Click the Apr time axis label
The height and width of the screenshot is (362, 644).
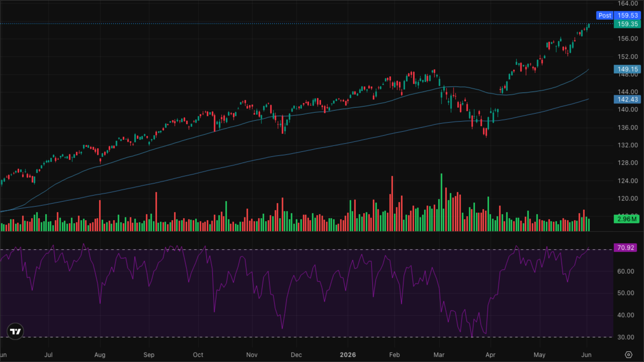coord(491,355)
